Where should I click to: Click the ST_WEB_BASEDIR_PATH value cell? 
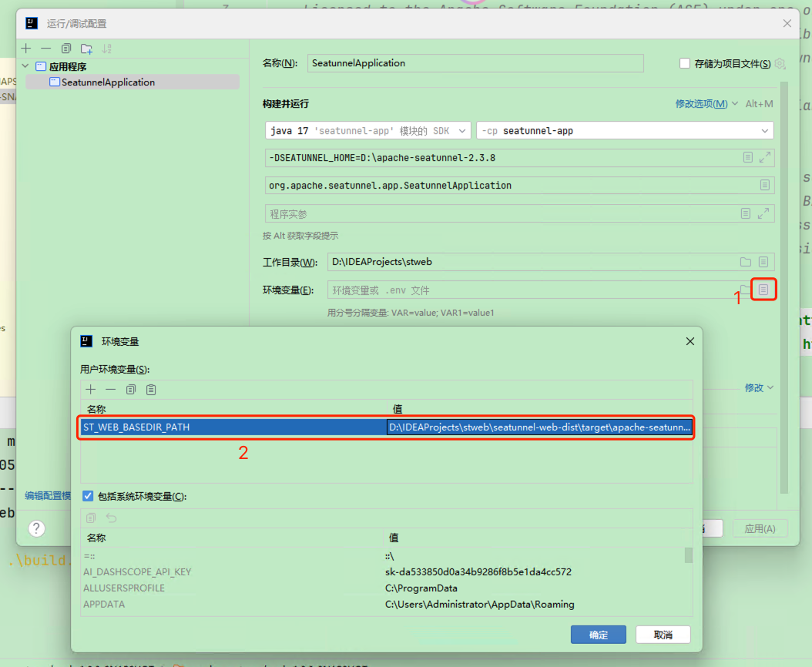539,427
